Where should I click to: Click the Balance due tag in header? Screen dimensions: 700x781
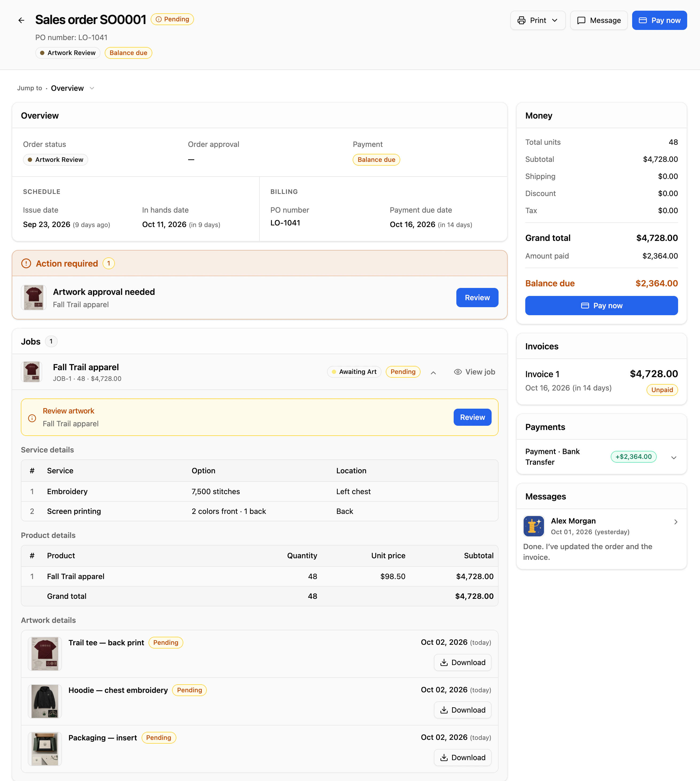pyautogui.click(x=128, y=53)
